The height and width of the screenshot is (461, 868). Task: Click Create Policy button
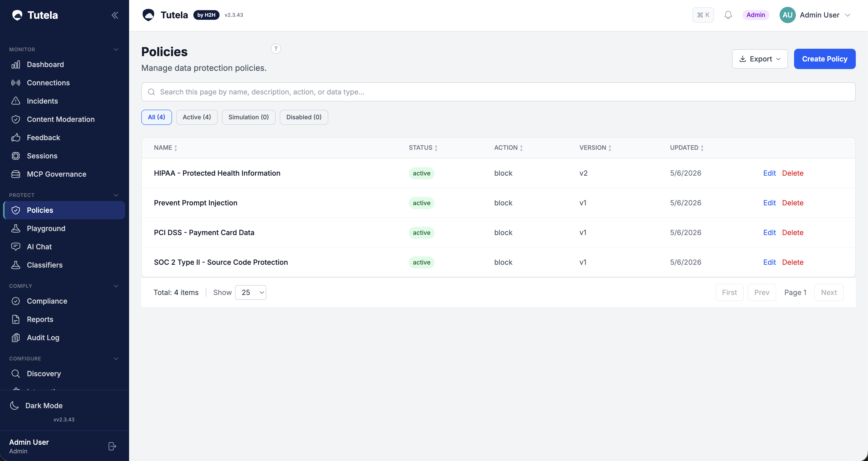(x=825, y=59)
